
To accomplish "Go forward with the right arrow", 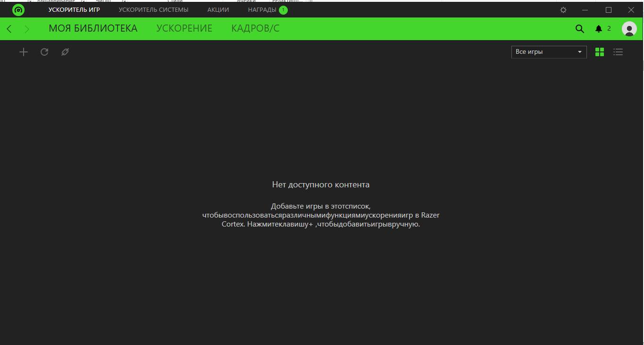I will (x=27, y=29).
